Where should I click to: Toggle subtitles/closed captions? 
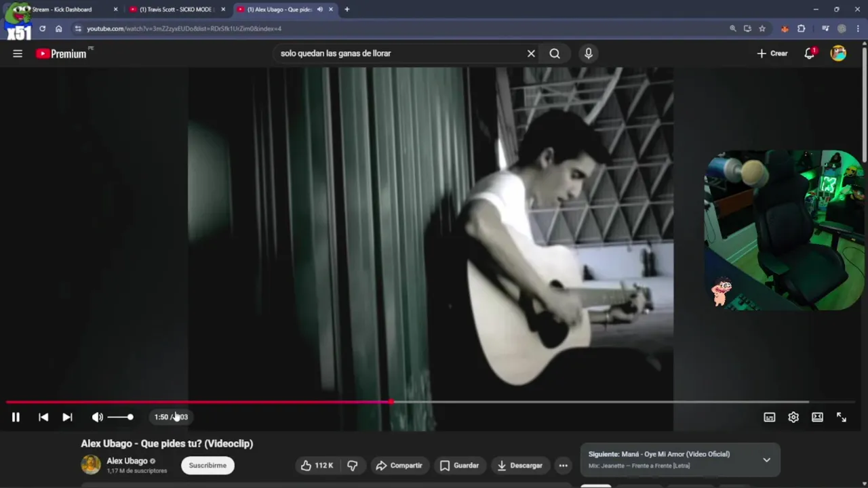coord(769,418)
